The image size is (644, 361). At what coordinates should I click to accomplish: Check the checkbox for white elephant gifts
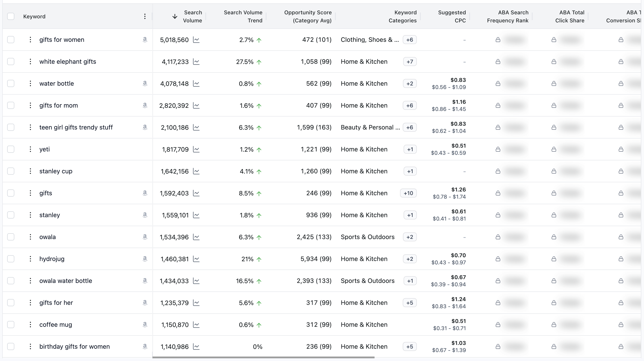point(11,62)
